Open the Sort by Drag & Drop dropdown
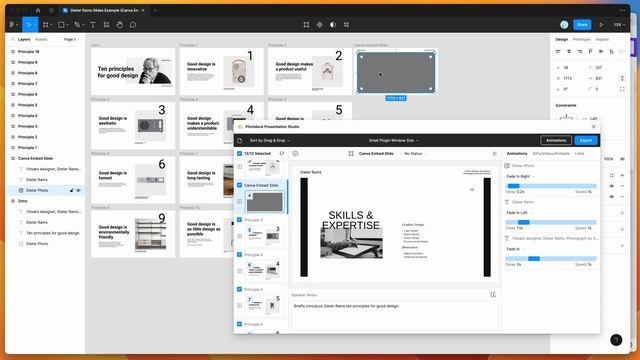The height and width of the screenshot is (360, 640). pyautogui.click(x=269, y=140)
